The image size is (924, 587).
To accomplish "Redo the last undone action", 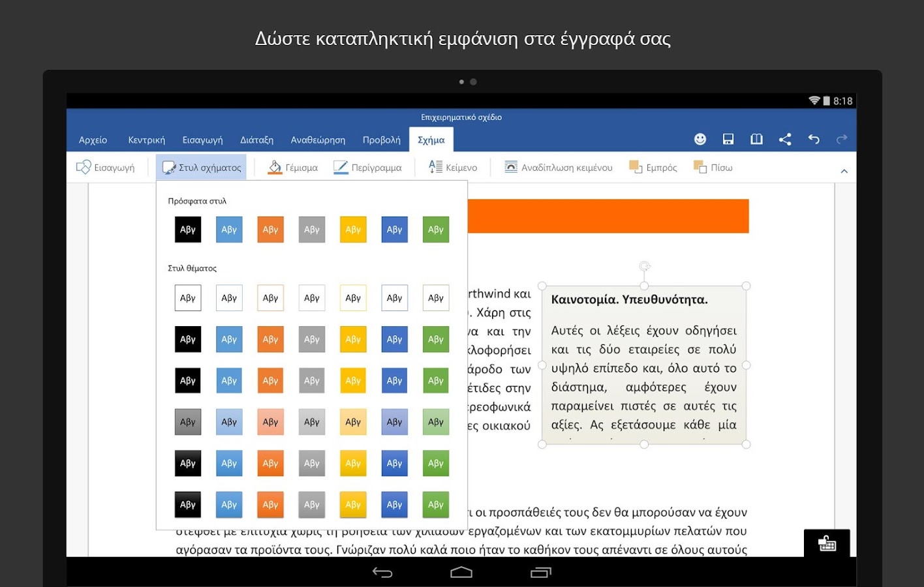I will point(841,139).
